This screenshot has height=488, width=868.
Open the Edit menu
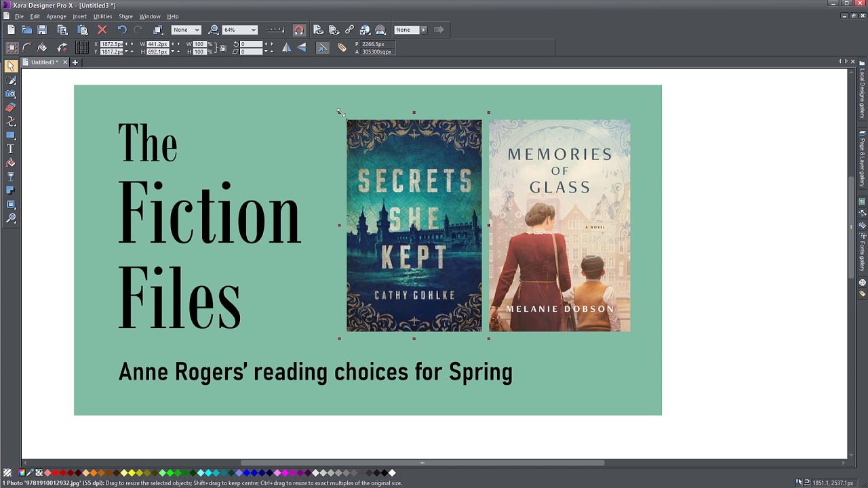[x=35, y=16]
